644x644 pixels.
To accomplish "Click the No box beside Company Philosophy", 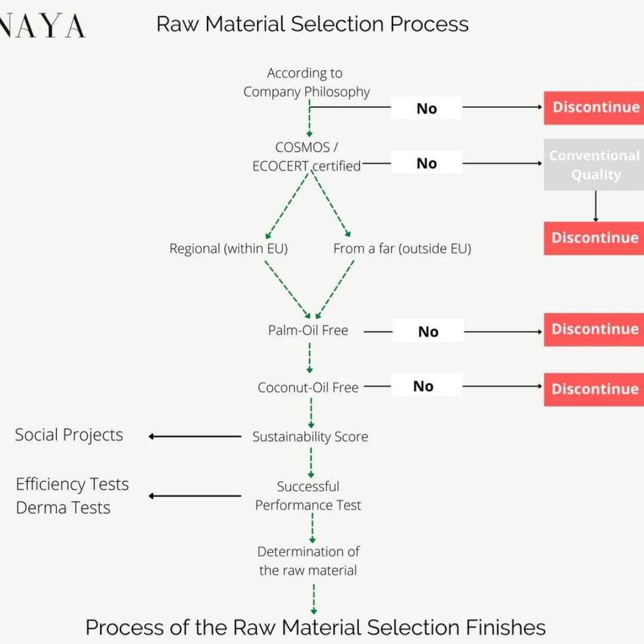I will tap(426, 109).
